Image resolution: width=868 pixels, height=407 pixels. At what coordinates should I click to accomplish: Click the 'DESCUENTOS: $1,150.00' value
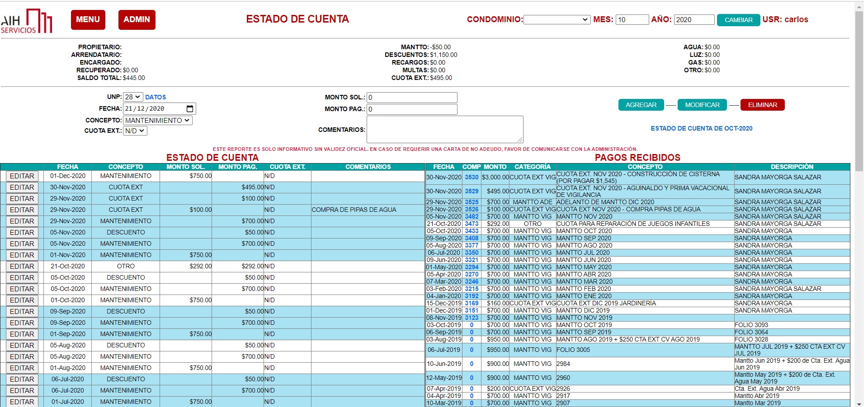tap(443, 55)
